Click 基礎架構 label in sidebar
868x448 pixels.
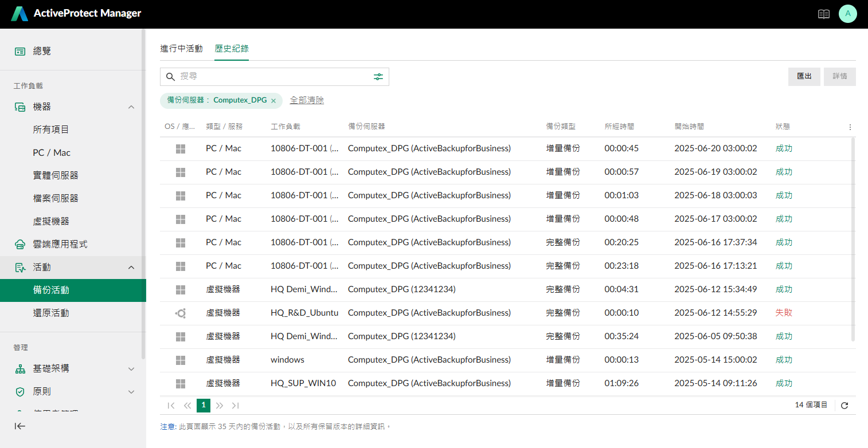(51, 369)
